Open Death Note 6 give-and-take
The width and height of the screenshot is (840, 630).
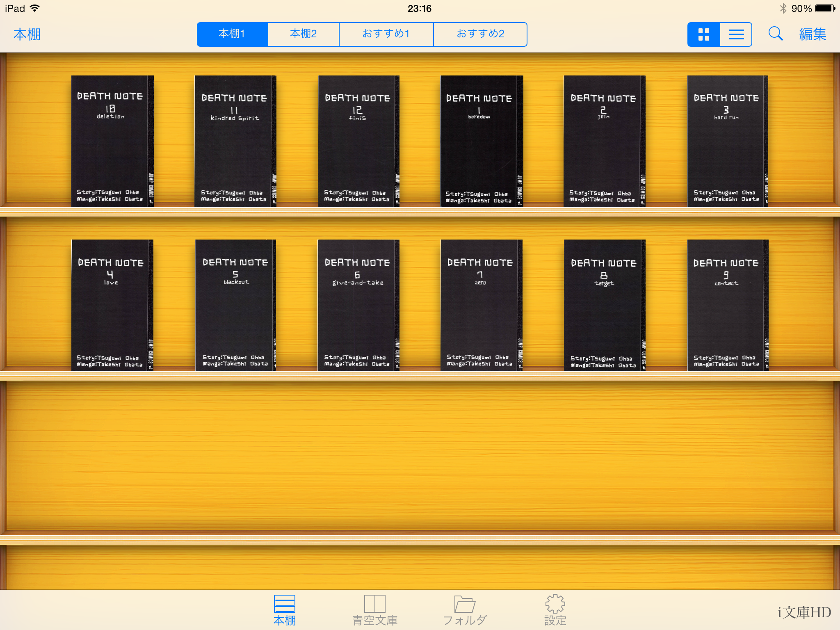358,305
